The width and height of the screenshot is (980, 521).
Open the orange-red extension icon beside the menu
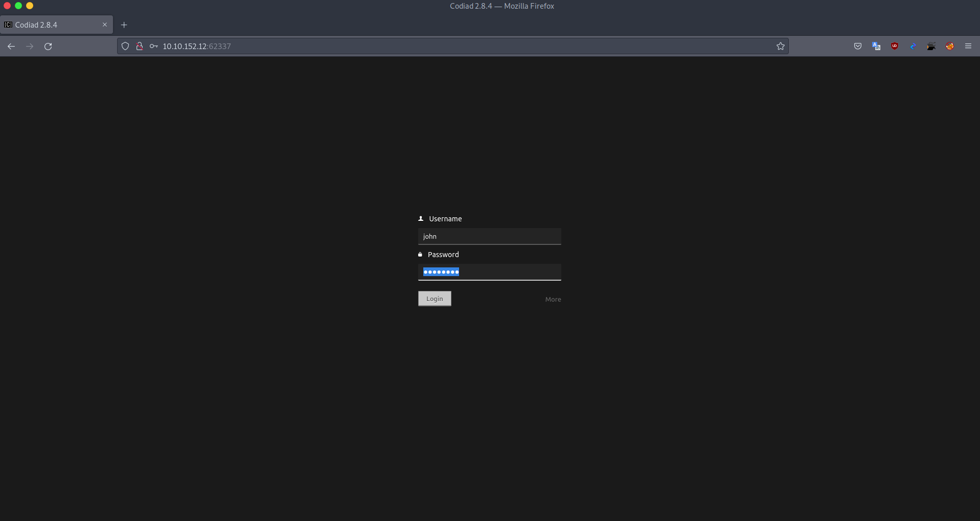pos(950,47)
